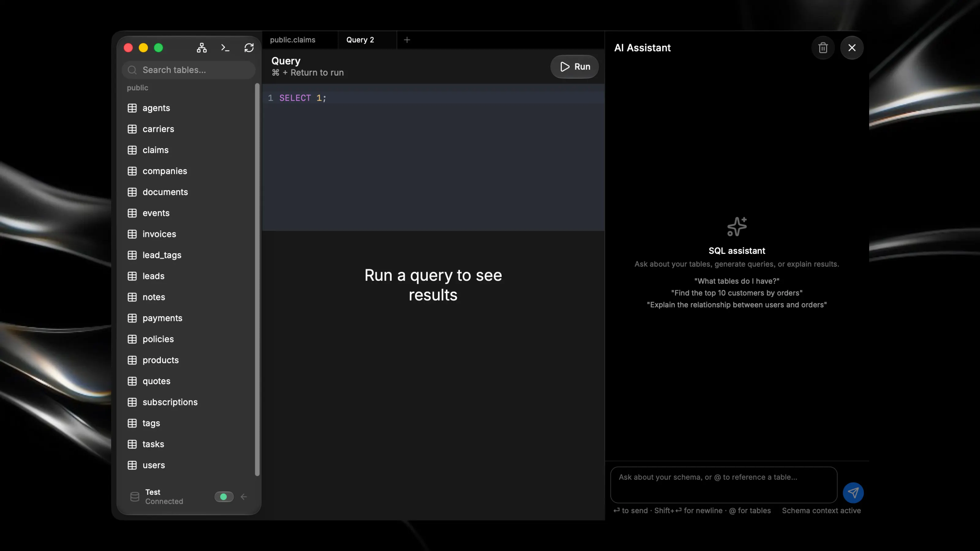Screen dimensions: 980x551
Task: Click the Test database icon
Action: pyautogui.click(x=135, y=497)
